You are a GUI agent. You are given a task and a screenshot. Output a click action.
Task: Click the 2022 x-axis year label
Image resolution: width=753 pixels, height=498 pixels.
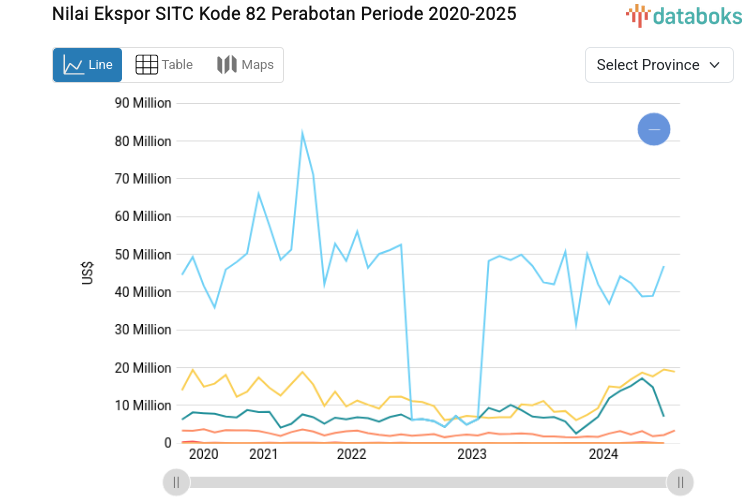351,454
